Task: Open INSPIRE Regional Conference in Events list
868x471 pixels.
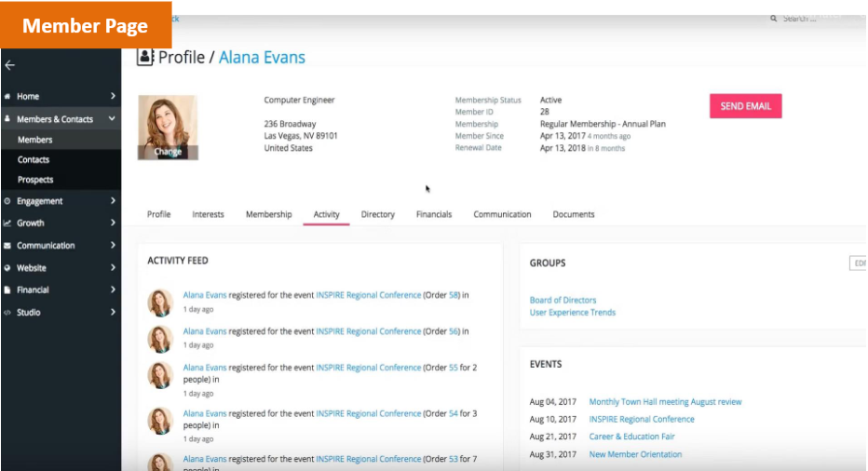Action: coord(642,420)
